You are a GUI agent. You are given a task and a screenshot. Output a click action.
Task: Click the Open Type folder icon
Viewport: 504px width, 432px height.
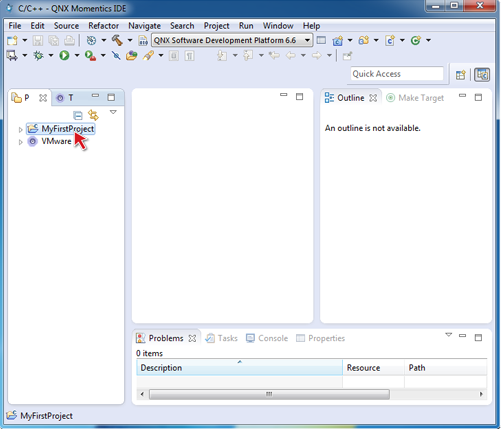(x=132, y=55)
